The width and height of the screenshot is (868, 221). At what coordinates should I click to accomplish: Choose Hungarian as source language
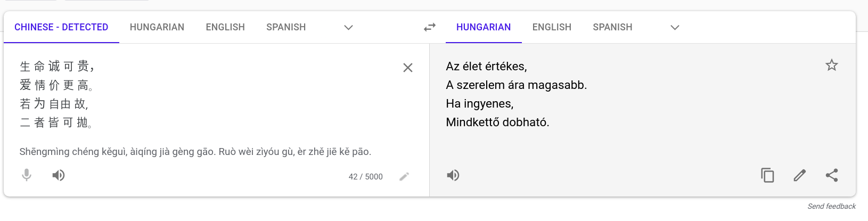click(x=157, y=27)
